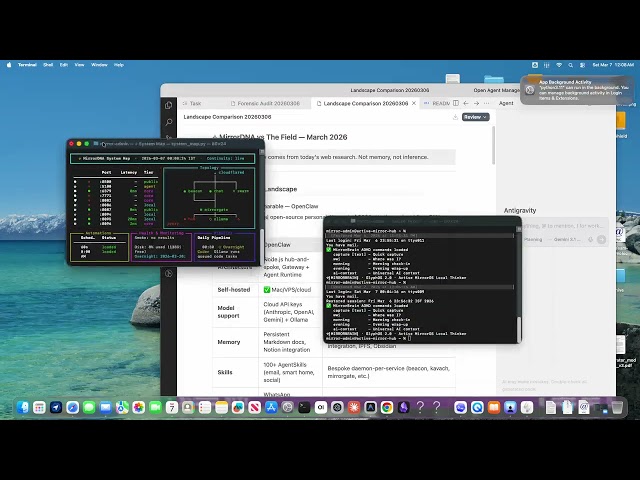The height and width of the screenshot is (480, 640).
Task: Open the Apple menu
Action: (x=9, y=65)
